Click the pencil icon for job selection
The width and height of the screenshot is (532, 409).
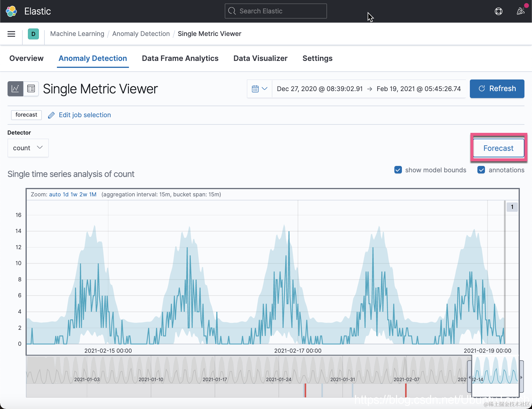pos(51,115)
